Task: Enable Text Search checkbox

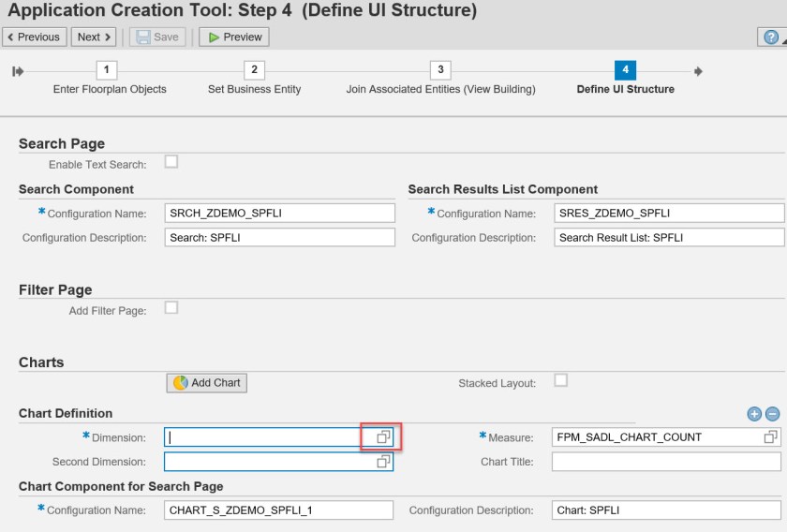Action: [171, 162]
